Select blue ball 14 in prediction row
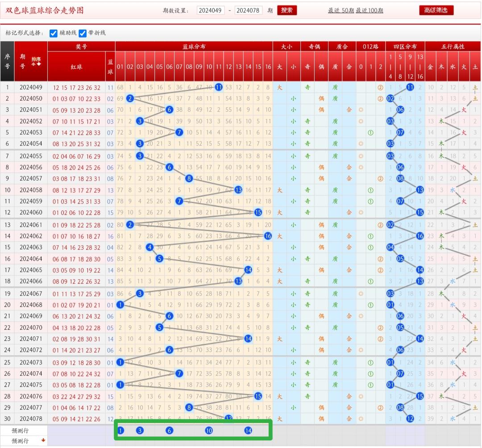The width and height of the screenshot is (482, 448). pos(248,431)
